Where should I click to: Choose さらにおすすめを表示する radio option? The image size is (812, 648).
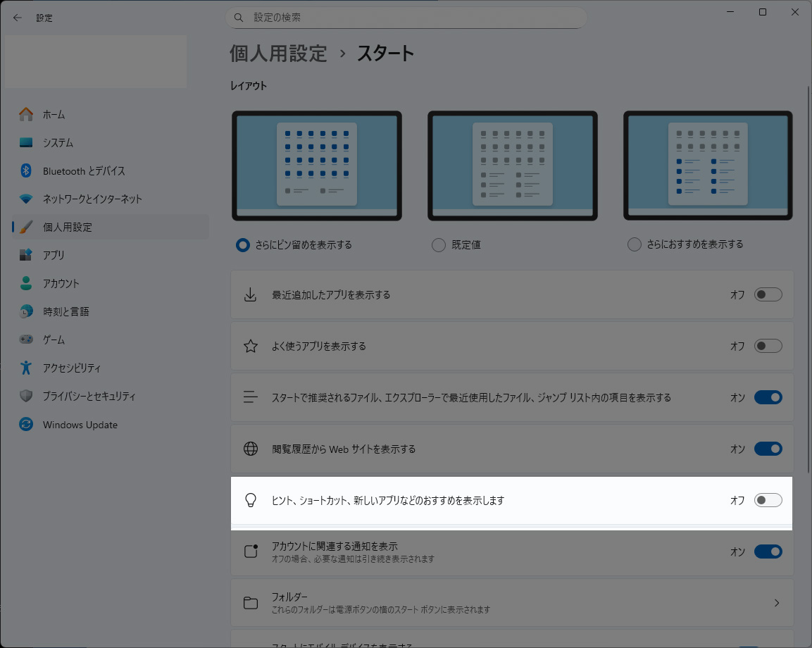point(635,244)
